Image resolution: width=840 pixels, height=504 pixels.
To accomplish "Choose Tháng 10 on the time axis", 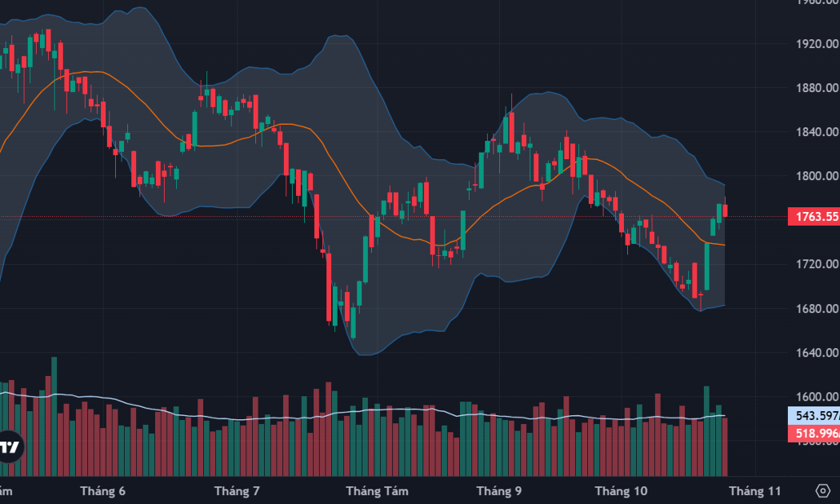I will pyautogui.click(x=621, y=491).
